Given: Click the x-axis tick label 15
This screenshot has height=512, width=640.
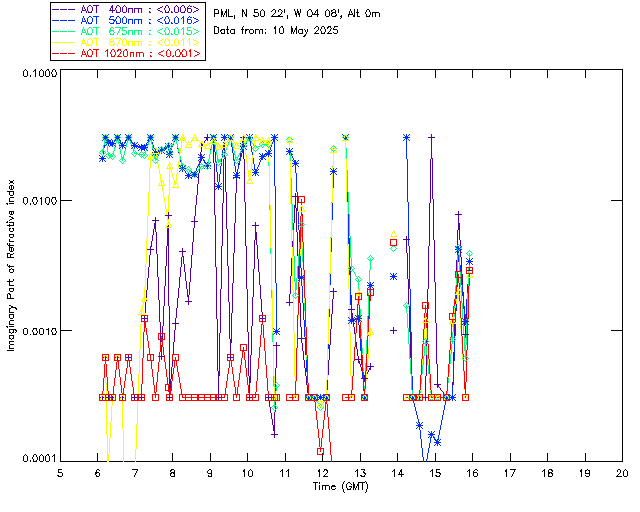Looking at the screenshot, I should pyautogui.click(x=435, y=473).
